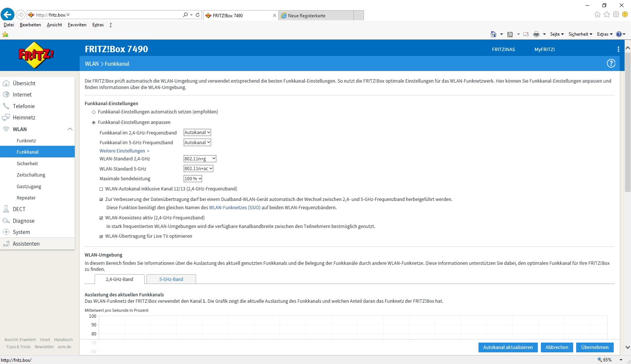Click the browser forward arrow button

(21, 15)
